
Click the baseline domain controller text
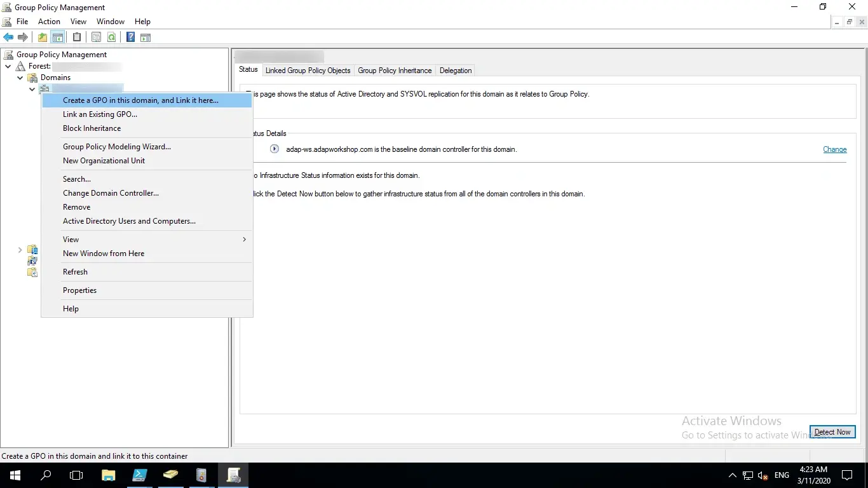402,149
